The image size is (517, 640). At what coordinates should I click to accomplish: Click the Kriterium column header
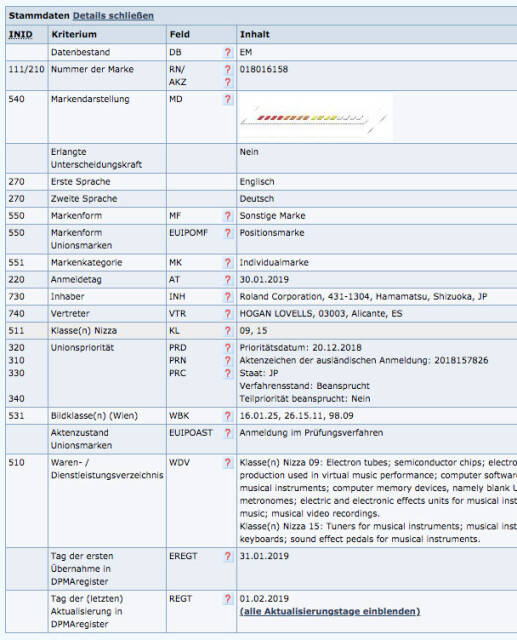pyautogui.click(x=74, y=35)
